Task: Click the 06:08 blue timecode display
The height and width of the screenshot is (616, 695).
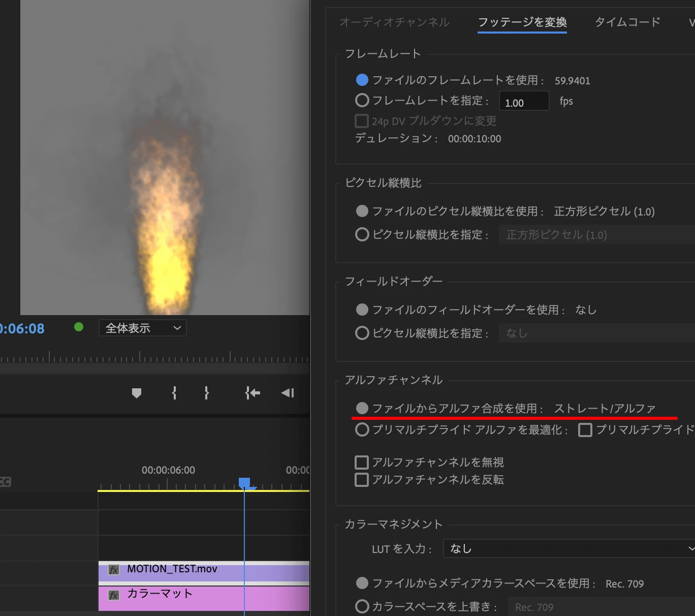Action: click(22, 329)
